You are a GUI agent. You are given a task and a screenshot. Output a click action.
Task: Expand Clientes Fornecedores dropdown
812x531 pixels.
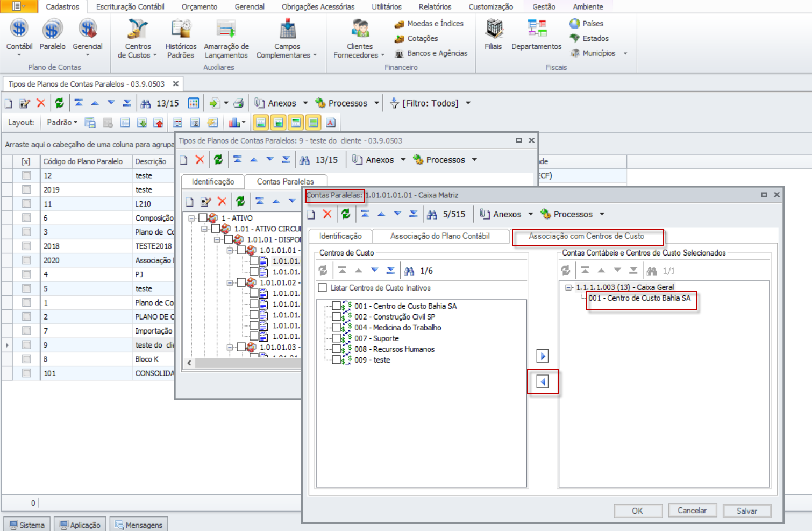coord(383,55)
